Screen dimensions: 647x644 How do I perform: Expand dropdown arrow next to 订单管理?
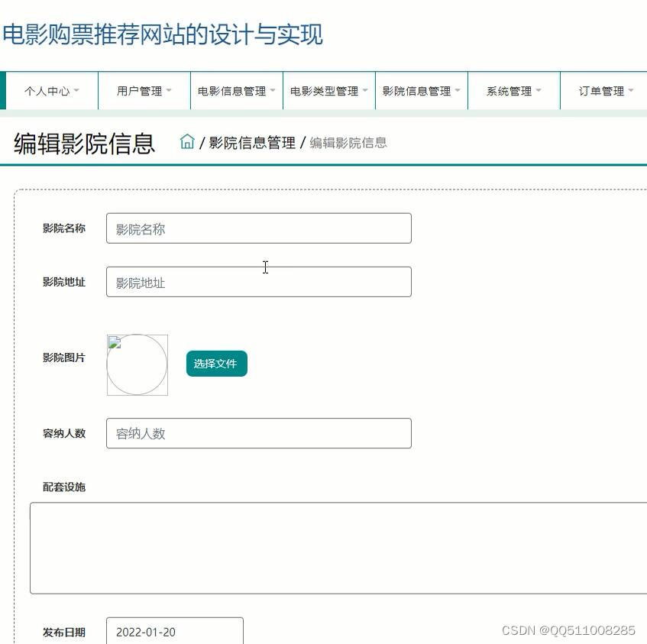pos(631,90)
